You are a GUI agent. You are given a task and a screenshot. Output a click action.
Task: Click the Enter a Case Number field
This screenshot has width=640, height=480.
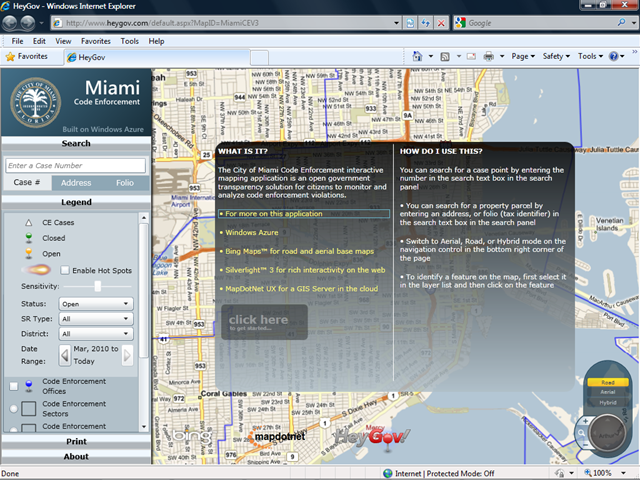tap(76, 166)
